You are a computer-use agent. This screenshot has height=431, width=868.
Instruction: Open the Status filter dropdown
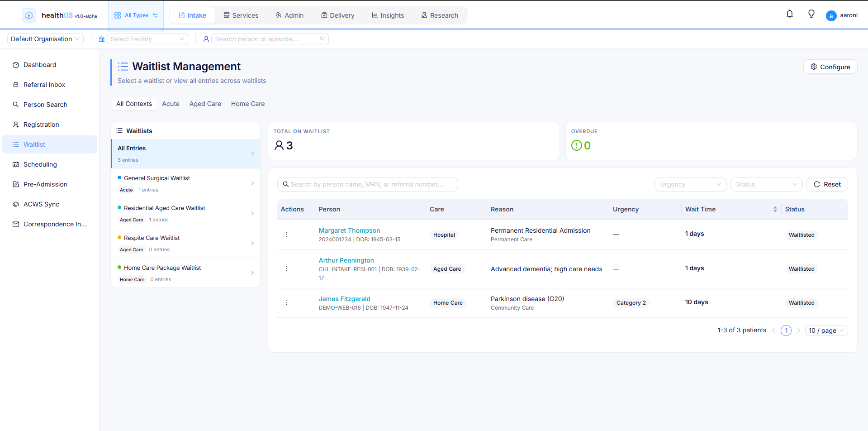[766, 184]
